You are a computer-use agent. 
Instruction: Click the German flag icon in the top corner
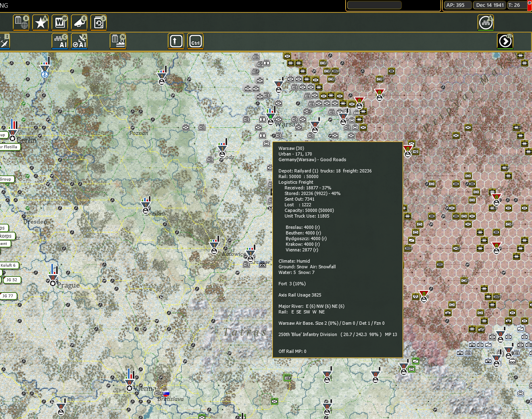(x=530, y=5)
